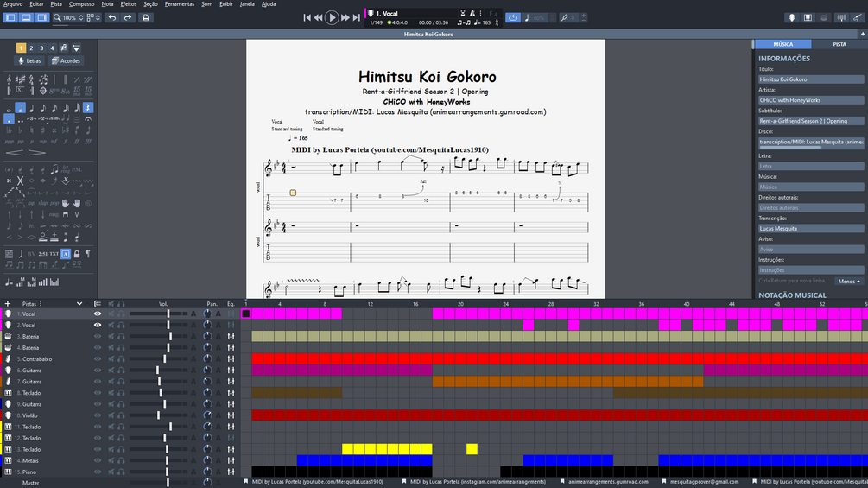
Task: Select voice 2 in the edition palette
Action: (x=31, y=48)
